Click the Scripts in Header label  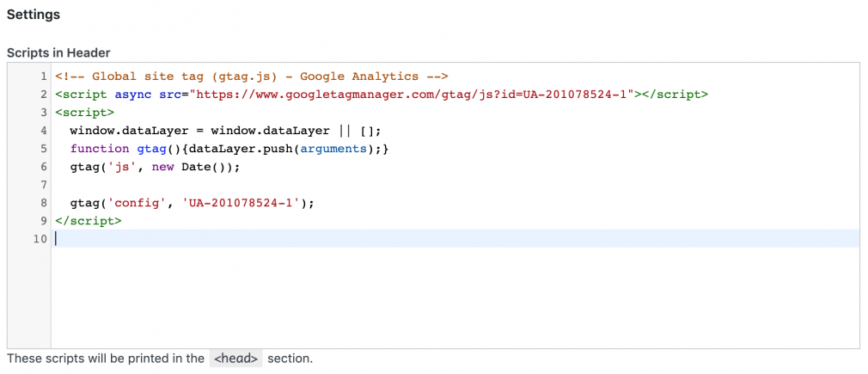pos(58,53)
